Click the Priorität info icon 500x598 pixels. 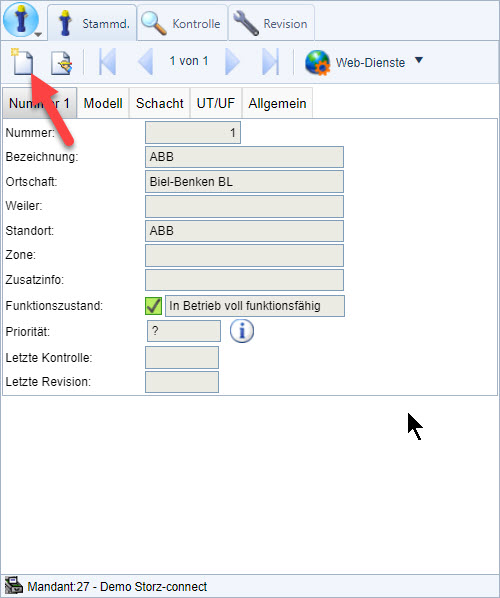point(242,331)
